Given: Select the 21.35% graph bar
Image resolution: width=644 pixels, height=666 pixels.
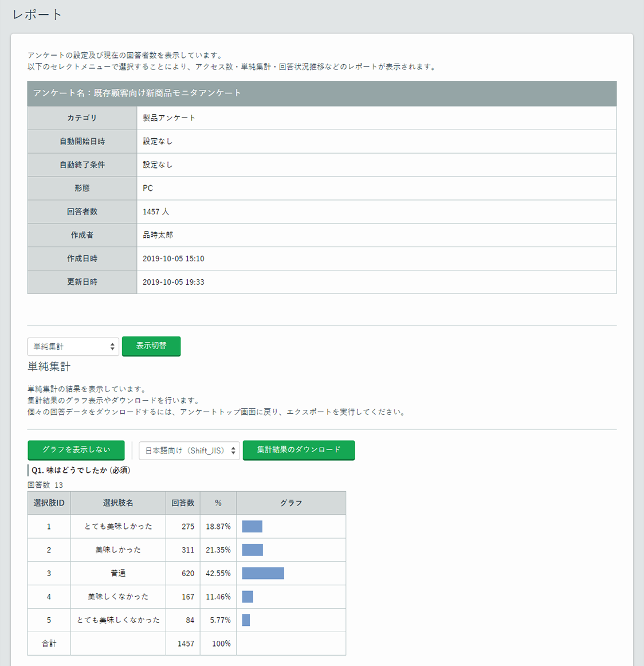Looking at the screenshot, I should (253, 550).
